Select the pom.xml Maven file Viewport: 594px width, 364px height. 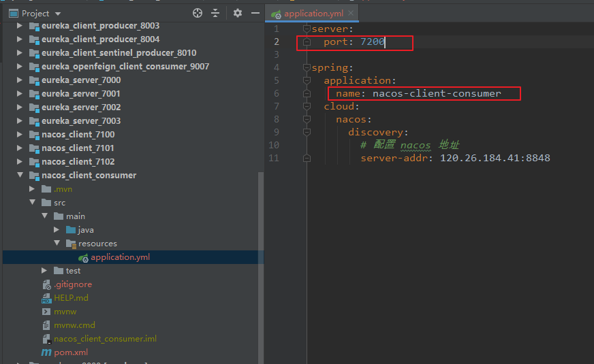coord(71,352)
